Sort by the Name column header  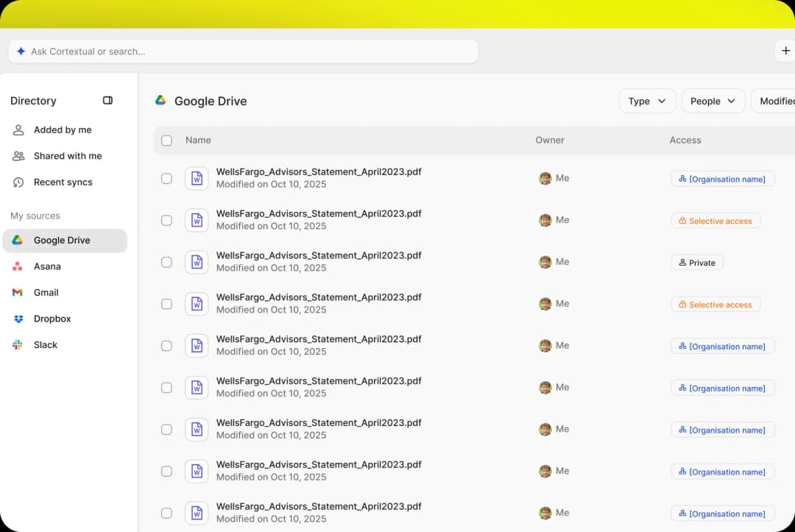[x=198, y=140]
